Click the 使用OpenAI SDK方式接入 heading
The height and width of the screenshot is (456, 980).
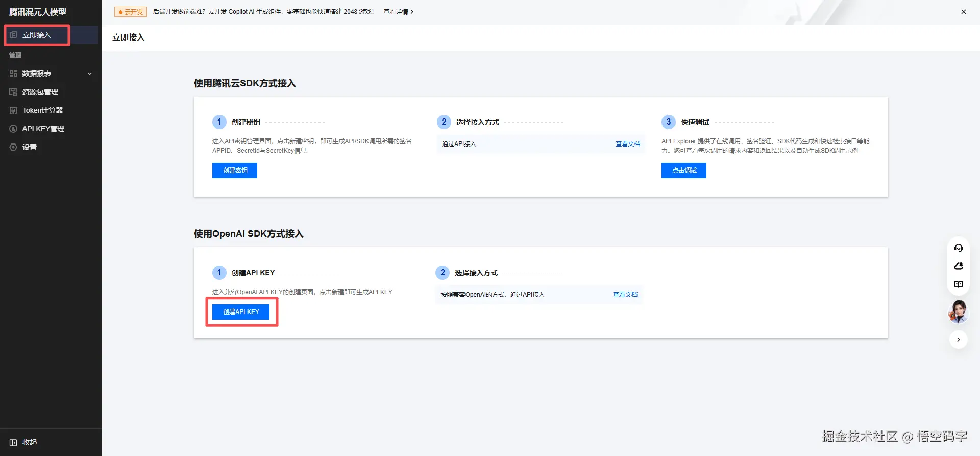tap(249, 234)
